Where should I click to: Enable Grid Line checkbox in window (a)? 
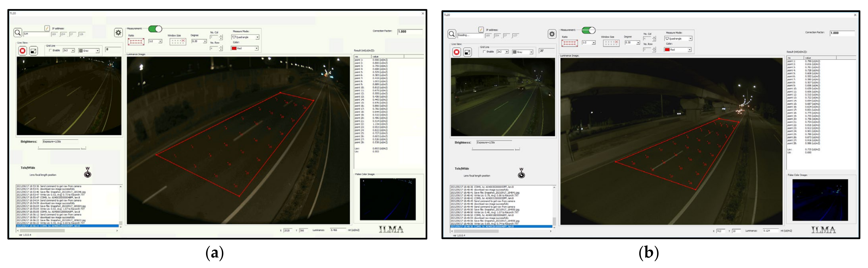click(51, 50)
